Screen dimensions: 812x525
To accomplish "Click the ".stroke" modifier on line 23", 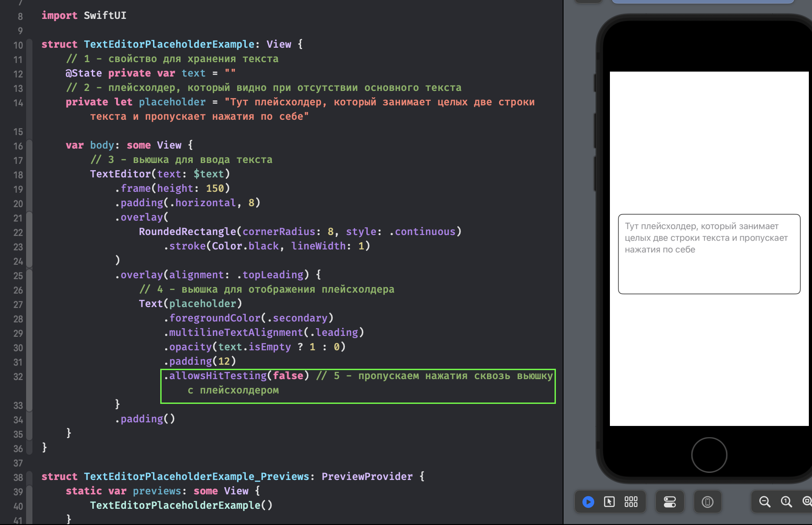I will (x=185, y=246).
